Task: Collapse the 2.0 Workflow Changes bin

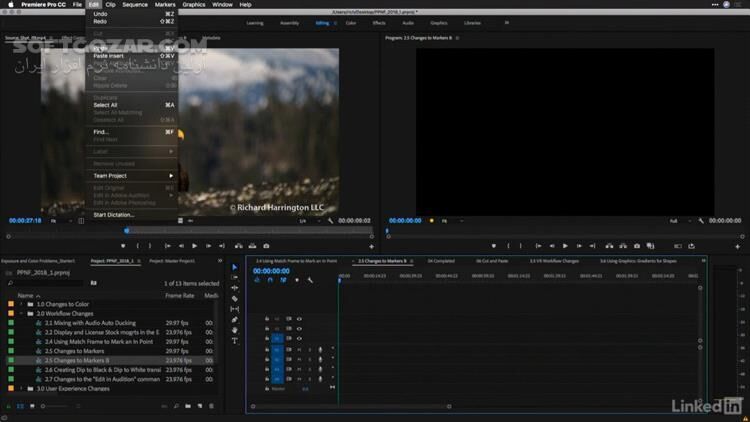Action: (x=21, y=313)
